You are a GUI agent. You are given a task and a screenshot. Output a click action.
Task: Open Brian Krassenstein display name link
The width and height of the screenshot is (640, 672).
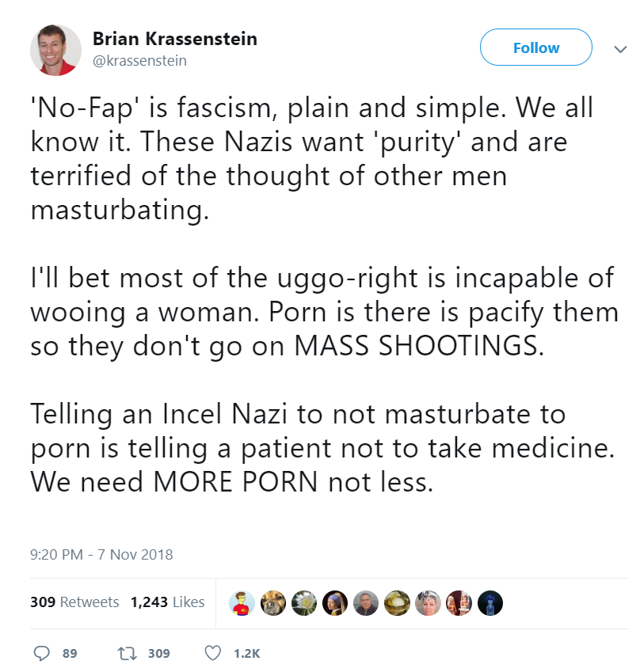(x=174, y=39)
